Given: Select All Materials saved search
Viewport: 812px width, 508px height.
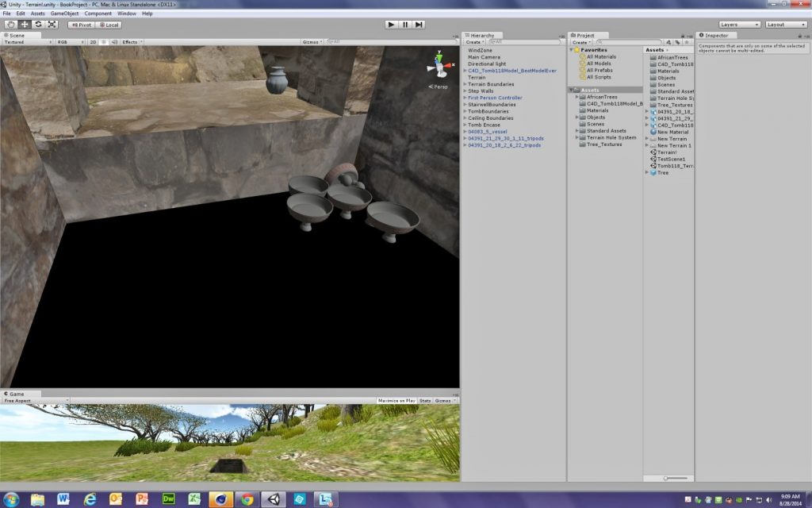Looking at the screenshot, I should click(601, 56).
